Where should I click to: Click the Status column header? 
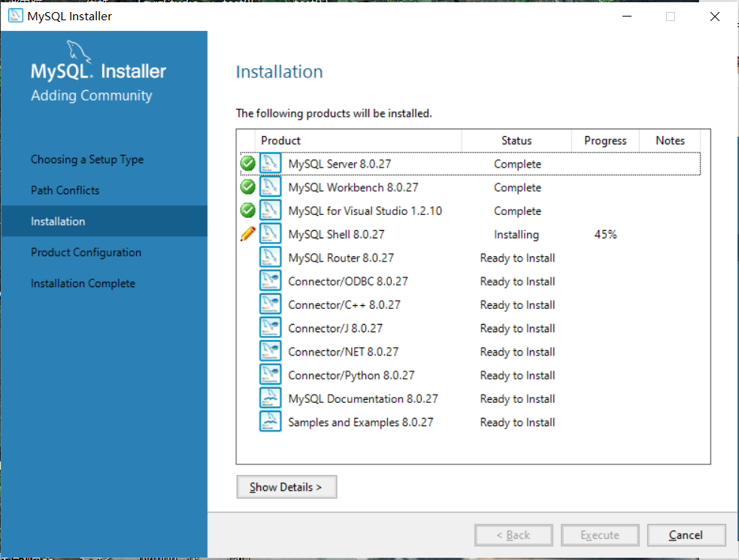pos(516,141)
